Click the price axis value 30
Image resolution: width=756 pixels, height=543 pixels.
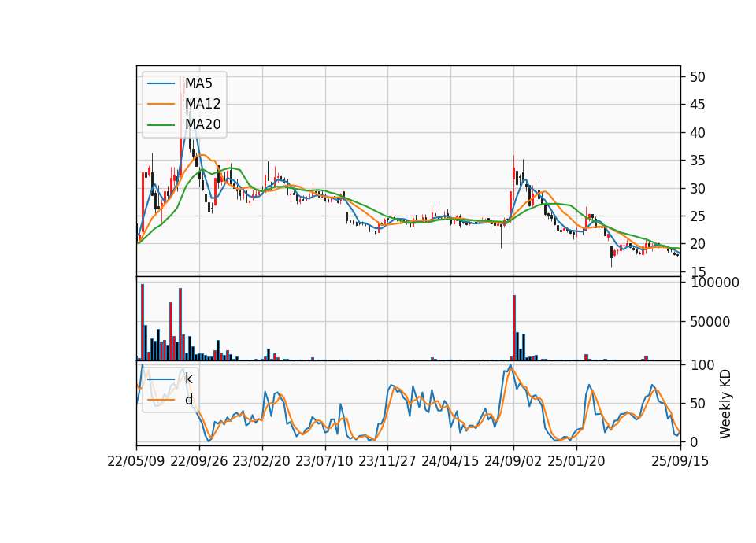coord(697,188)
